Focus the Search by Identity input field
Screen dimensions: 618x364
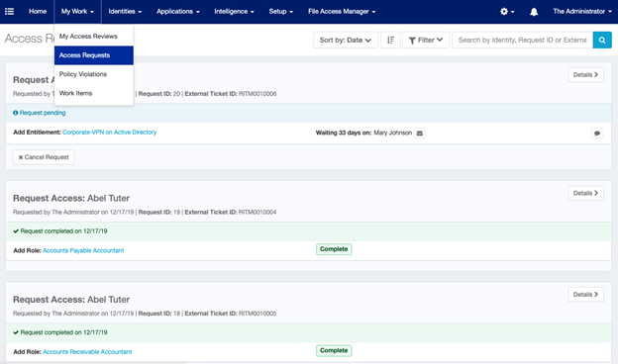pyautogui.click(x=522, y=41)
